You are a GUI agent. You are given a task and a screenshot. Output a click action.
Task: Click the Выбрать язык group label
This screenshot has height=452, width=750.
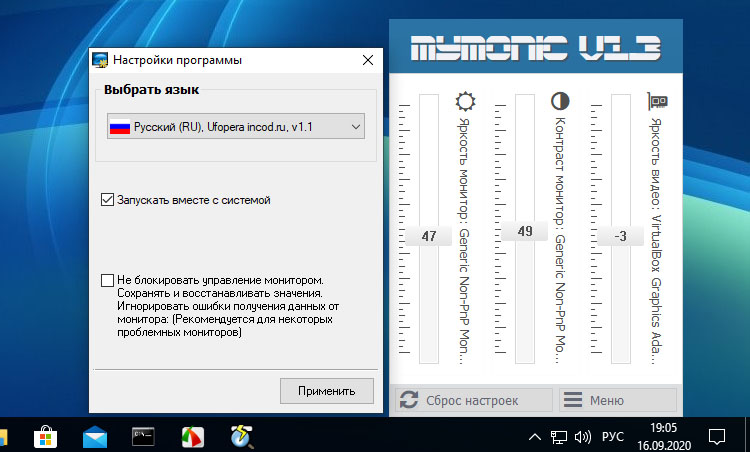151,89
